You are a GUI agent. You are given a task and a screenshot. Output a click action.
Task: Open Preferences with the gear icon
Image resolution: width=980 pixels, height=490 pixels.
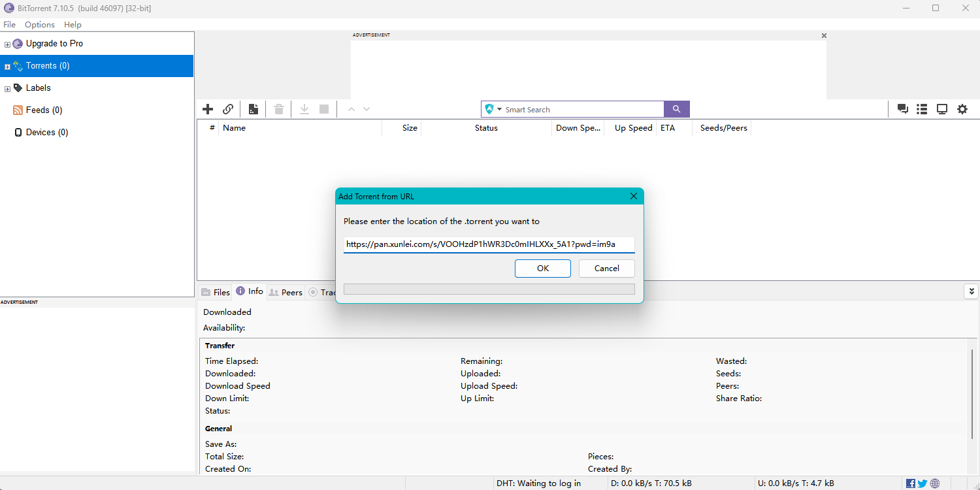pos(962,109)
